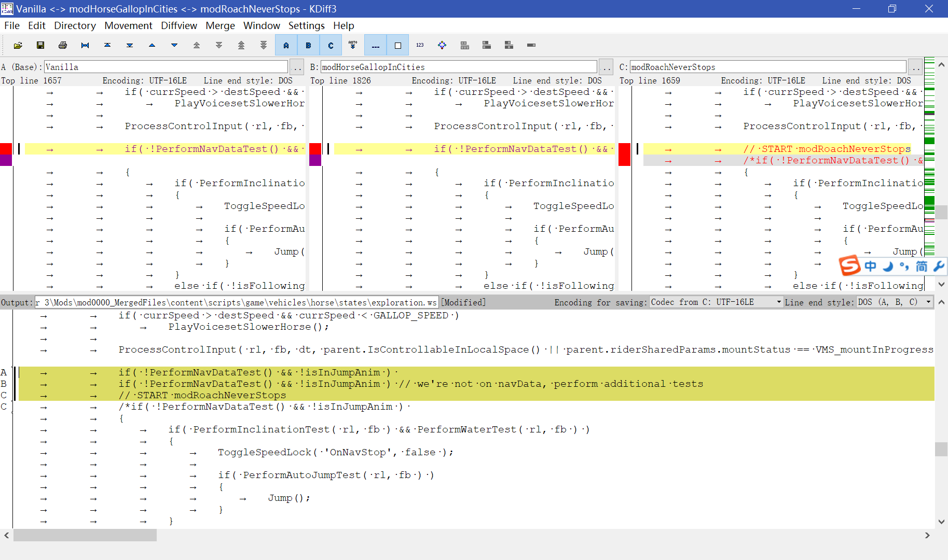Jump to first delta toolbar icon
The width and height of the screenshot is (948, 560).
coord(107,46)
